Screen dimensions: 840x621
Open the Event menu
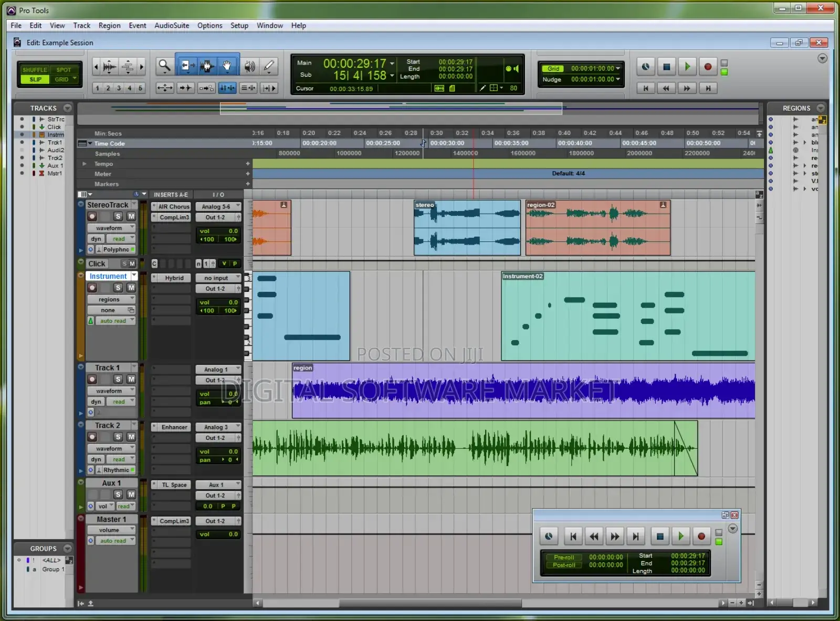pyautogui.click(x=138, y=25)
